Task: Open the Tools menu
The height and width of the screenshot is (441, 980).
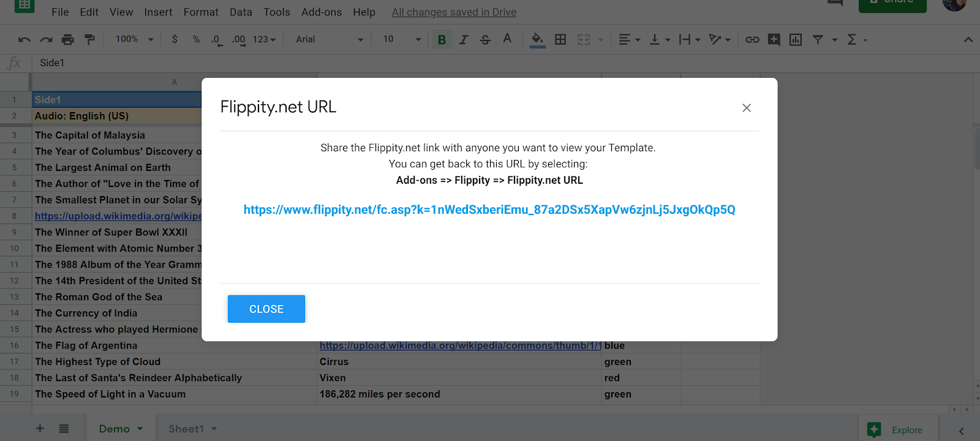Action: coord(277,12)
